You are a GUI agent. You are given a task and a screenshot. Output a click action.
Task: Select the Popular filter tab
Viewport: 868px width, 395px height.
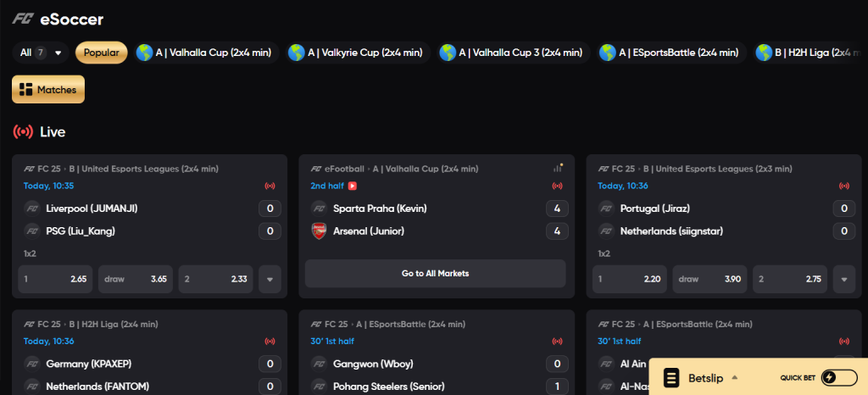(x=102, y=53)
